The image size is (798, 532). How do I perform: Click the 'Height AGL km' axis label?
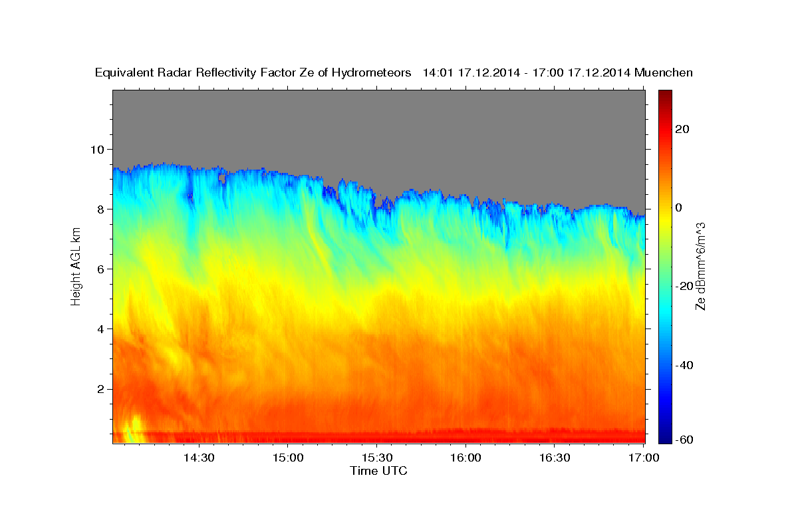click(76, 265)
